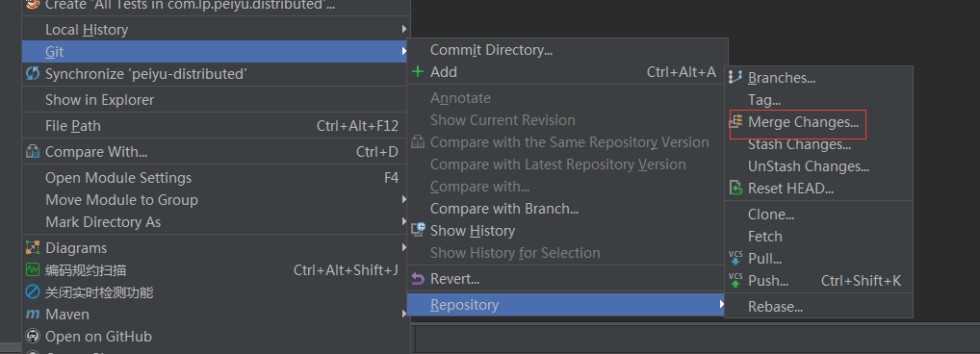Click the Show History clock icon
The width and height of the screenshot is (980, 354).
pyautogui.click(x=418, y=230)
